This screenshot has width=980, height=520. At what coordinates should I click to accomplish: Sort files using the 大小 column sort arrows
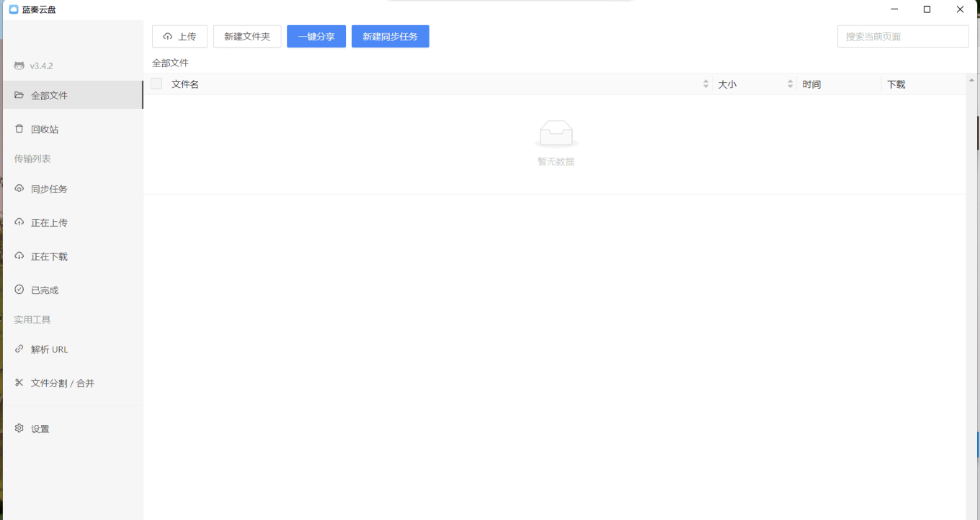click(x=790, y=84)
